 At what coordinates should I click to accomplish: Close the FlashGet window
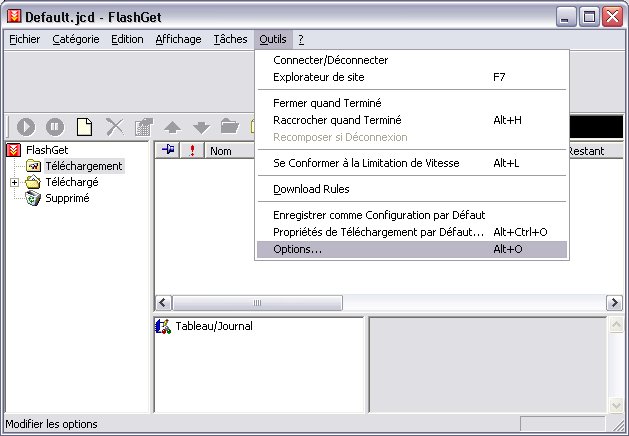pos(613,17)
